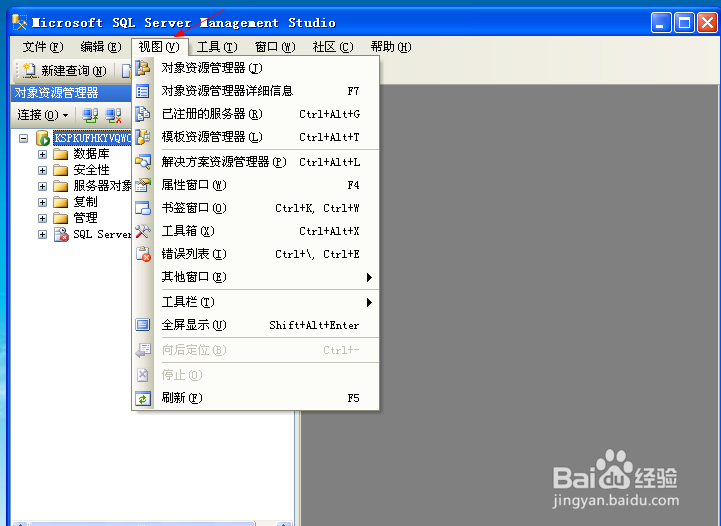Click the 数据库 folder icon
The image size is (721, 526).
click(60, 154)
